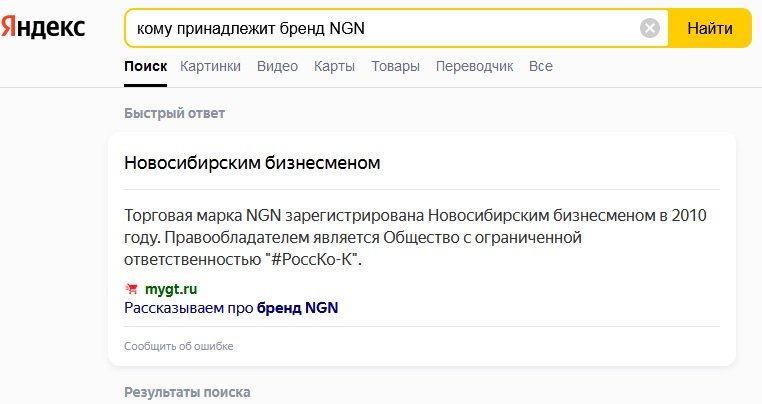Click inside the search input field
This screenshot has width=762, height=404.
pos(384,28)
